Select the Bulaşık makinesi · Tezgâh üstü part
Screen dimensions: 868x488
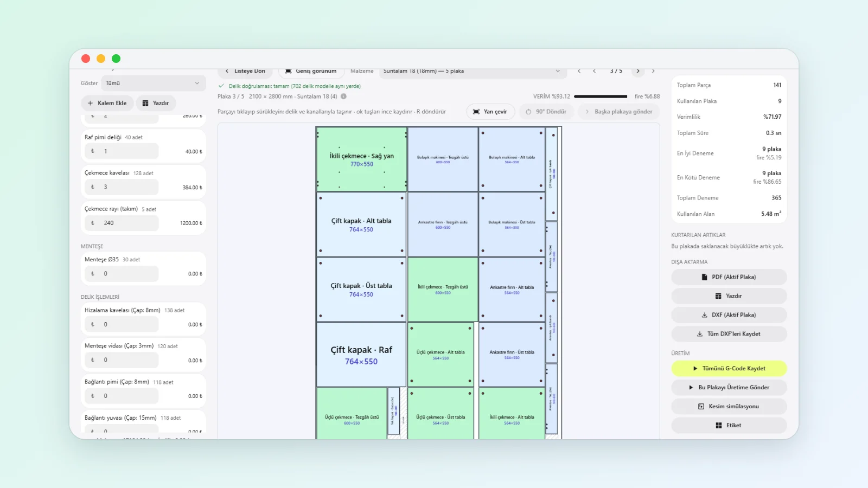[443, 159]
